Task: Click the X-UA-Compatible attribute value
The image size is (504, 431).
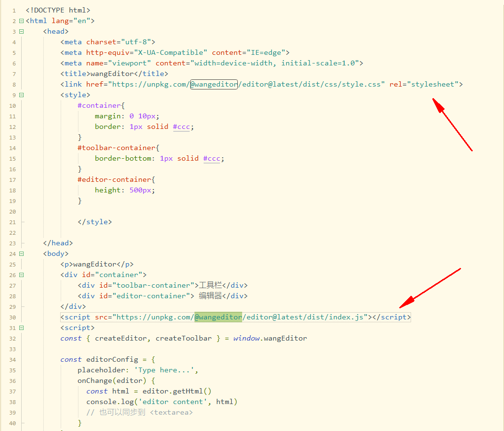Action: 171,52
